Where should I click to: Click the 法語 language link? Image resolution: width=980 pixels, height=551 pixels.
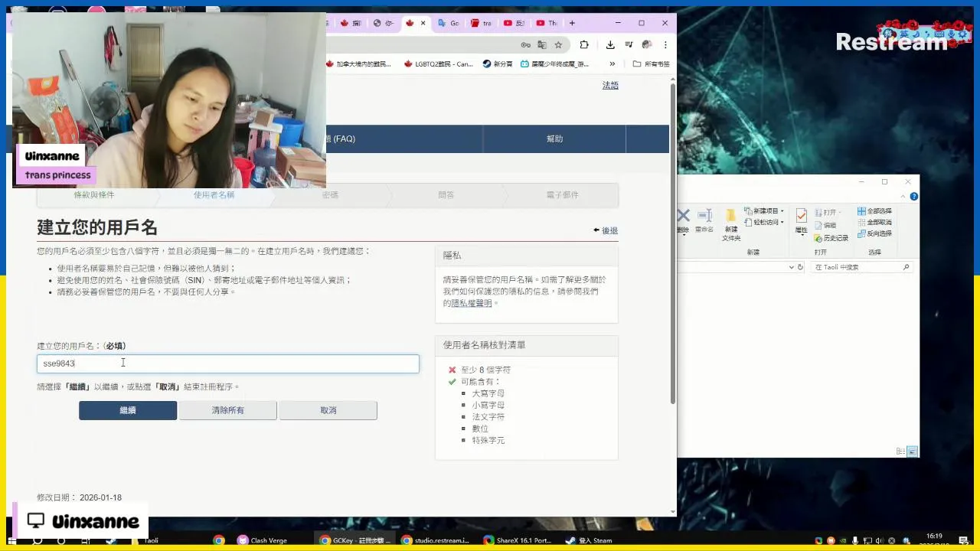[x=610, y=85]
